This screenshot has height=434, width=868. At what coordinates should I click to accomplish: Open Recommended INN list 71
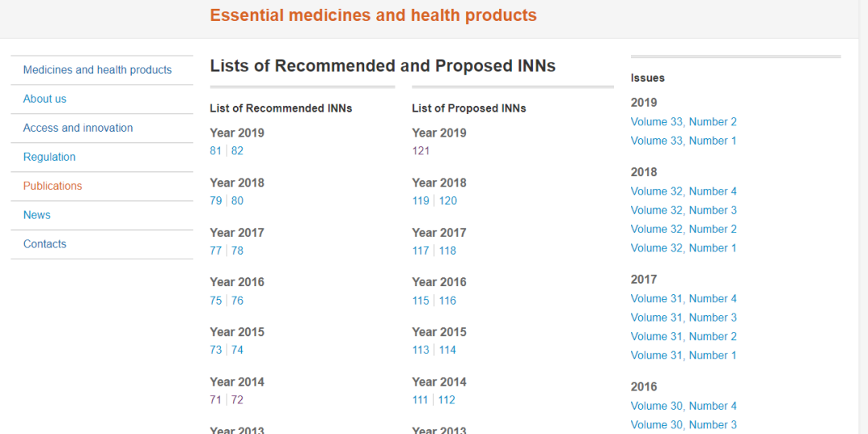215,400
